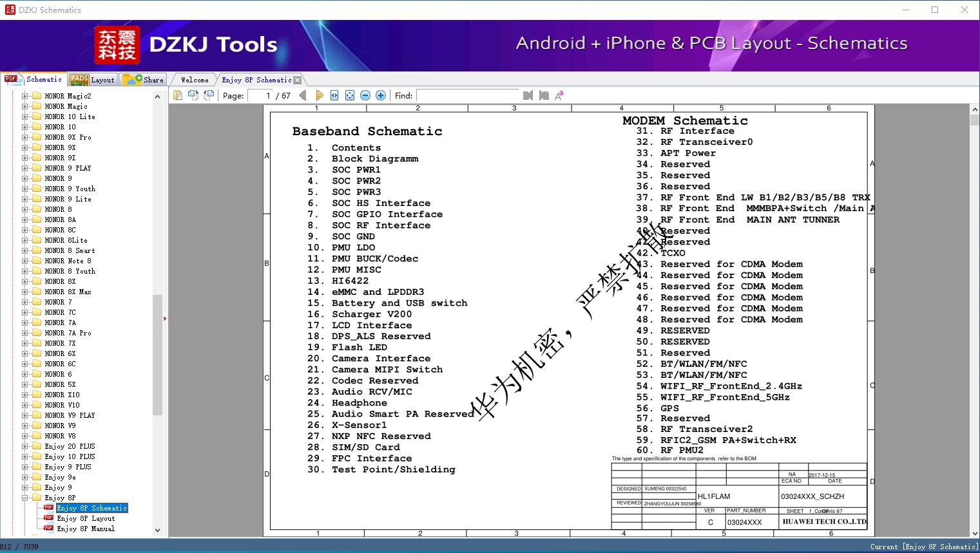Screen dimensions: 980x553
Task: Minimize the DZKJ Schematics window
Action: (905, 10)
